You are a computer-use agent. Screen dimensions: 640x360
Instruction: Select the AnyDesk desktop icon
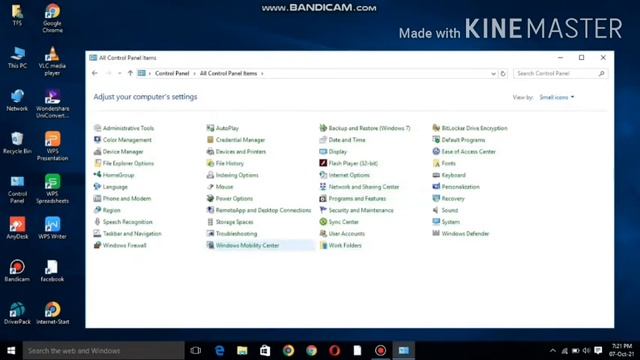(x=17, y=228)
